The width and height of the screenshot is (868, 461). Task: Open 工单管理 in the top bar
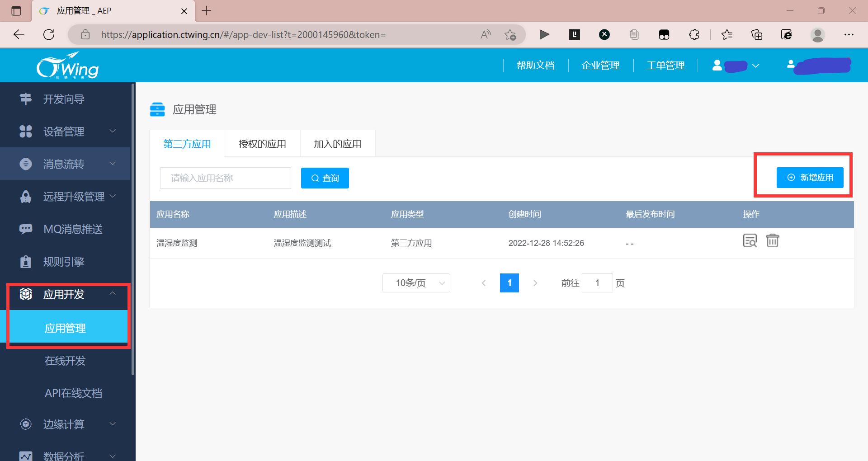pyautogui.click(x=666, y=66)
